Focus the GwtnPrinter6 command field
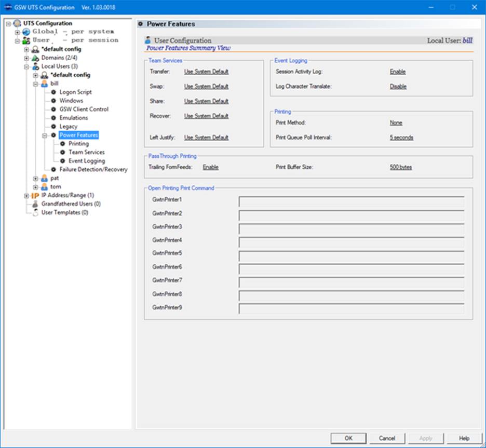Screen dimensions: 486x448 coord(352,269)
